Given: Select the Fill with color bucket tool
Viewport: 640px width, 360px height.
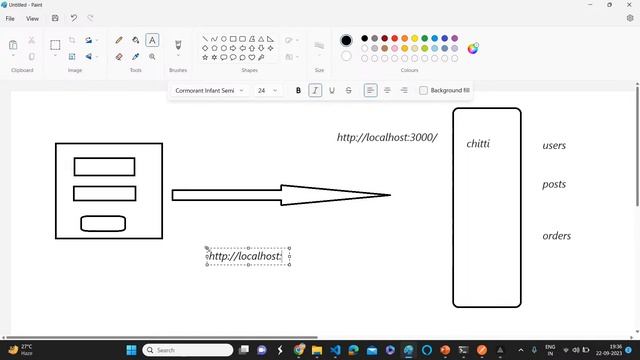Looking at the screenshot, I should click(x=136, y=40).
